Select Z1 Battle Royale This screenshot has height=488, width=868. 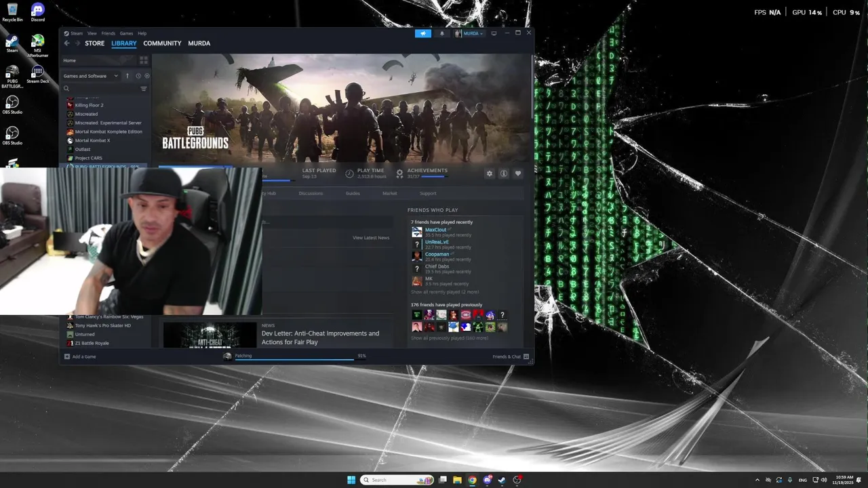[x=88, y=343]
